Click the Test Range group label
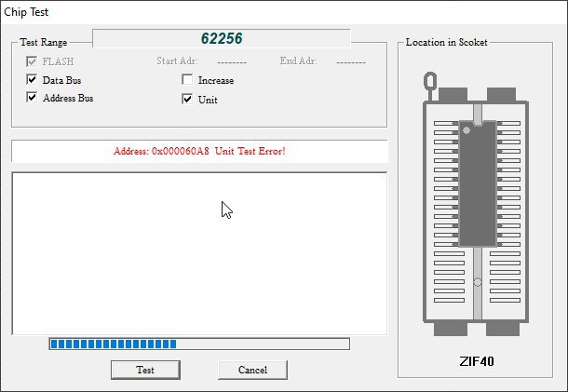 [x=44, y=43]
